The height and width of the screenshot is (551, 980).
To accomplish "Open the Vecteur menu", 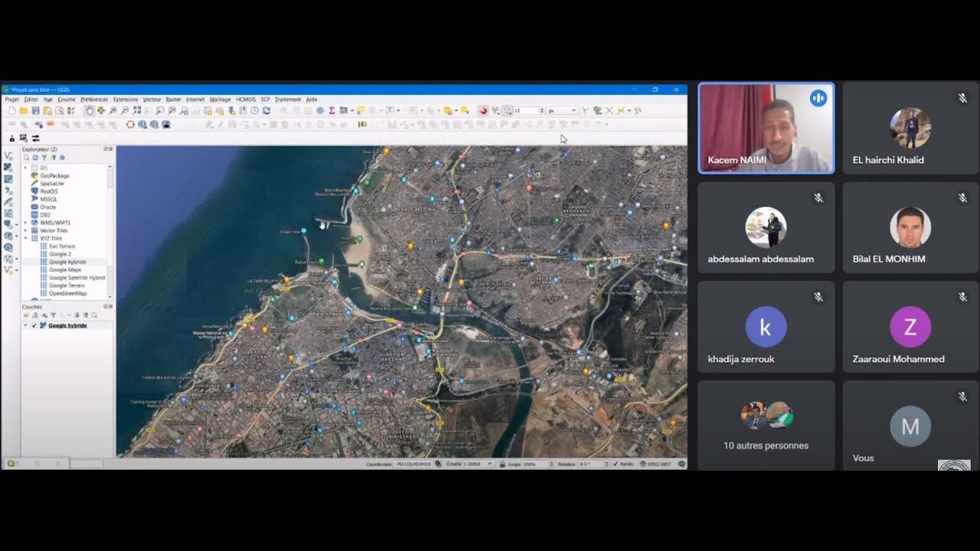I will tap(152, 99).
